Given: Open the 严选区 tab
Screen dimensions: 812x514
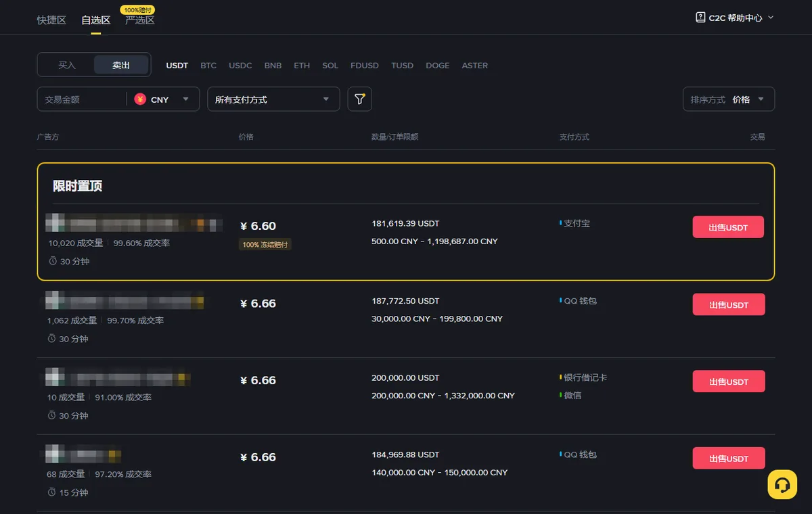Looking at the screenshot, I should [140, 20].
